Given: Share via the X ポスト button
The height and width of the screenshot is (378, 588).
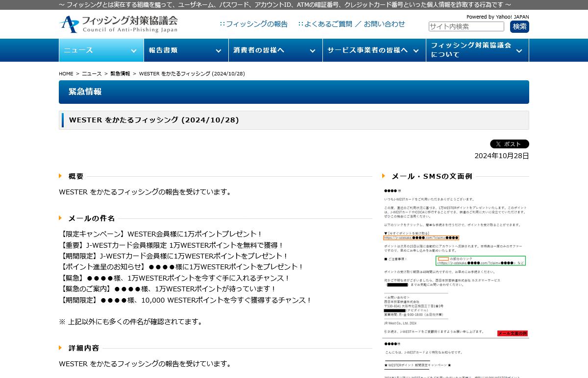Looking at the screenshot, I should pos(510,144).
